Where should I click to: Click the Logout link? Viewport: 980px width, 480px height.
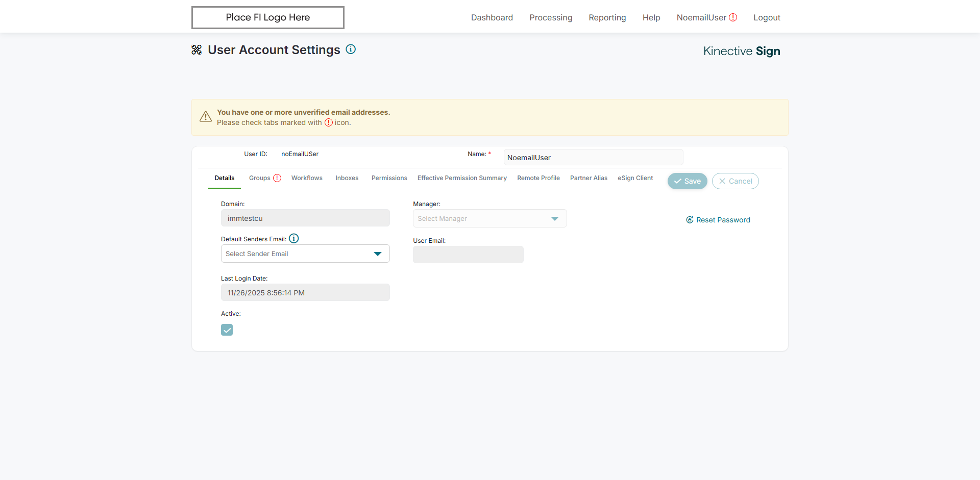tap(767, 17)
